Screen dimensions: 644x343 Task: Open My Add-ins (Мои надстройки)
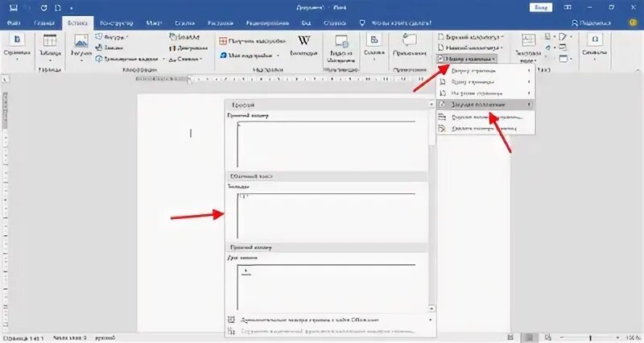[x=250, y=55]
